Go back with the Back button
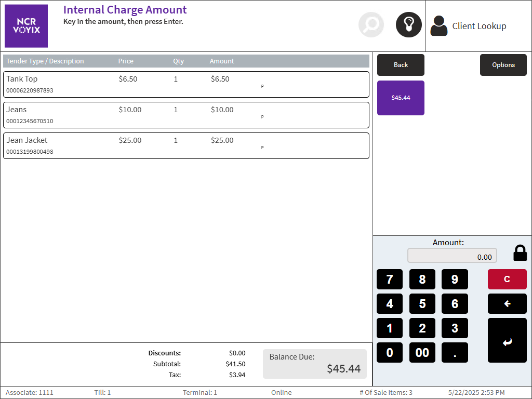532x399 pixels. pyautogui.click(x=401, y=65)
